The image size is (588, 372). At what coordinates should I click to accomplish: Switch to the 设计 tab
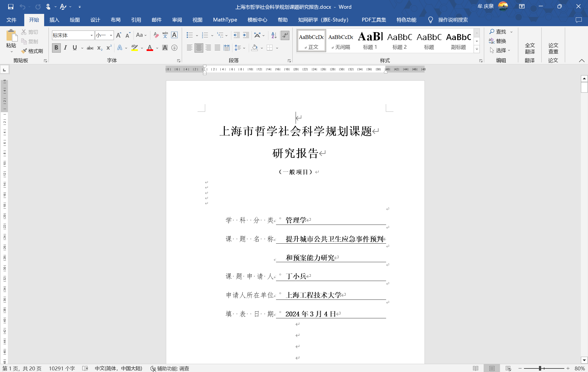point(95,20)
